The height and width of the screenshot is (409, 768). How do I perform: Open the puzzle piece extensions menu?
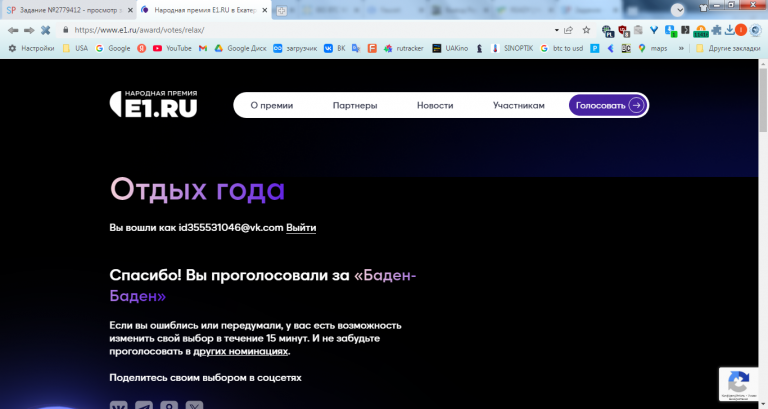717,30
